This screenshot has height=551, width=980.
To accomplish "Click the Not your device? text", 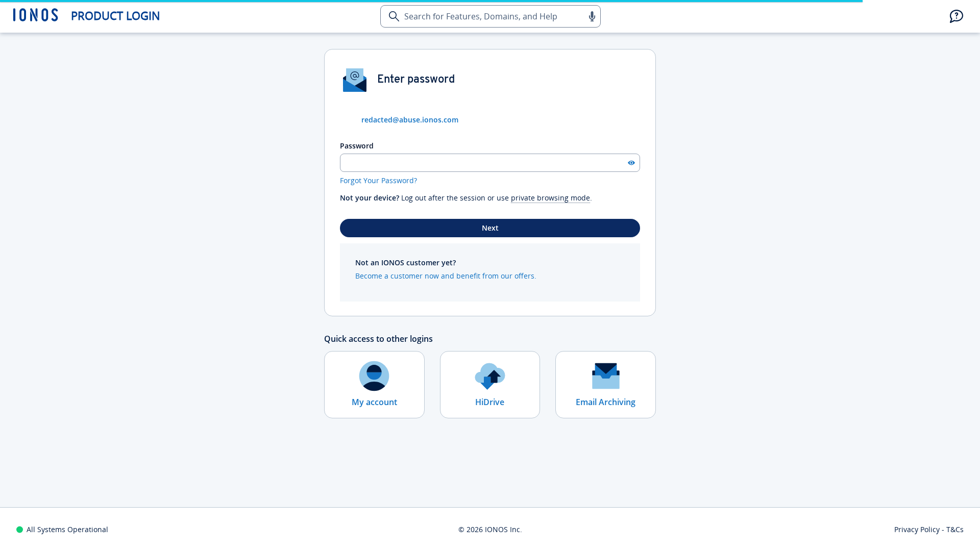I will point(370,198).
